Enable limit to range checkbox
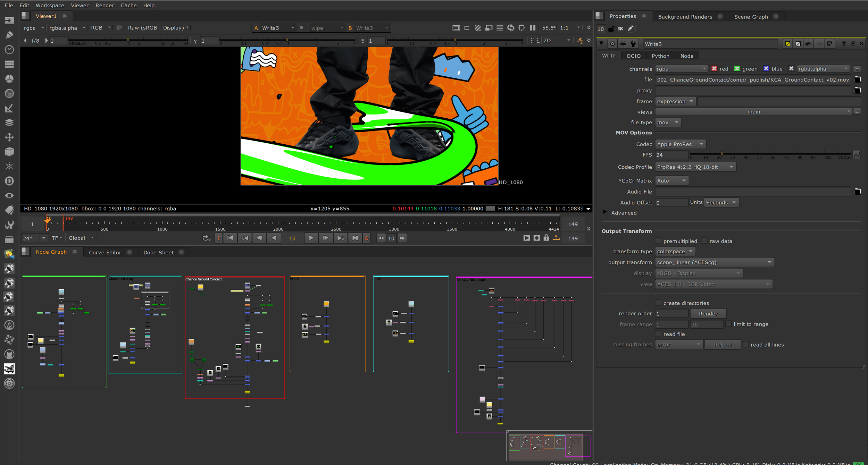Image resolution: width=868 pixels, height=465 pixels. click(x=728, y=324)
